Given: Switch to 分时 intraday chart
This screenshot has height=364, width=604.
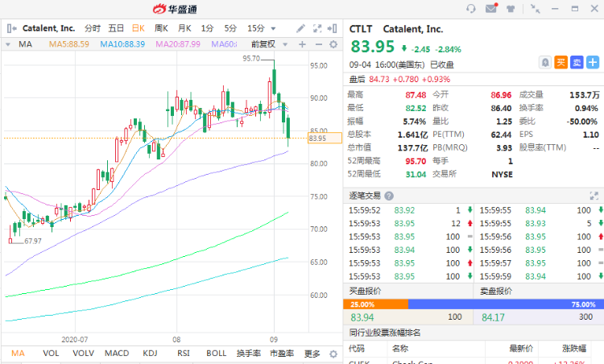Looking at the screenshot, I should coord(93,28).
